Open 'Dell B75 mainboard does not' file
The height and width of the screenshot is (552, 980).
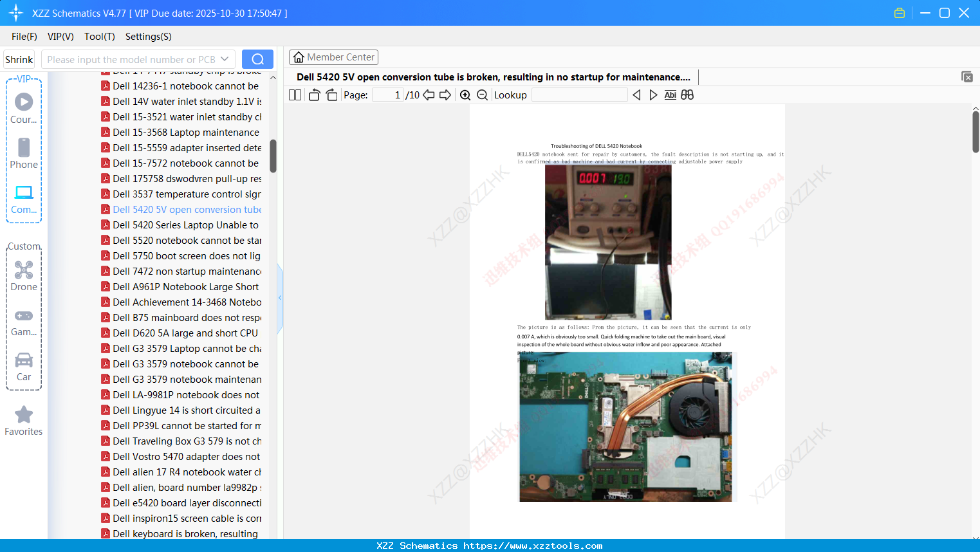pyautogui.click(x=181, y=318)
